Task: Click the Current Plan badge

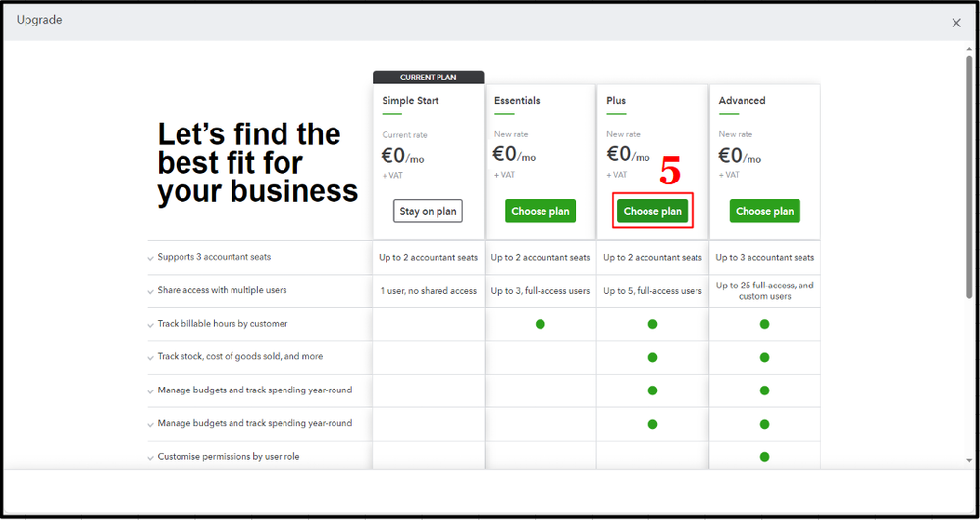Action: (x=429, y=78)
